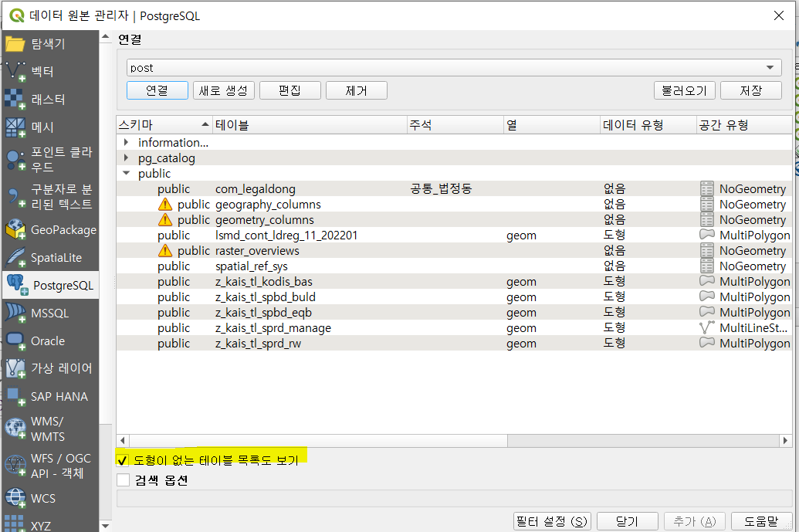Click right arrow of horizontal scrollbar
This screenshot has height=532, width=799.
785,440
